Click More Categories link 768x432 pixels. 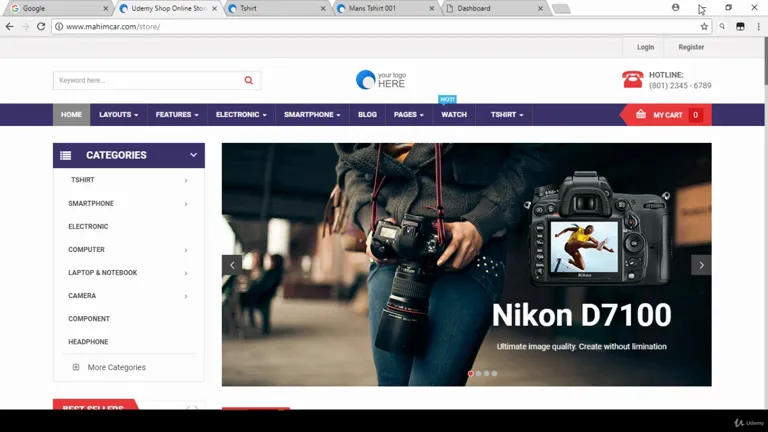[117, 367]
